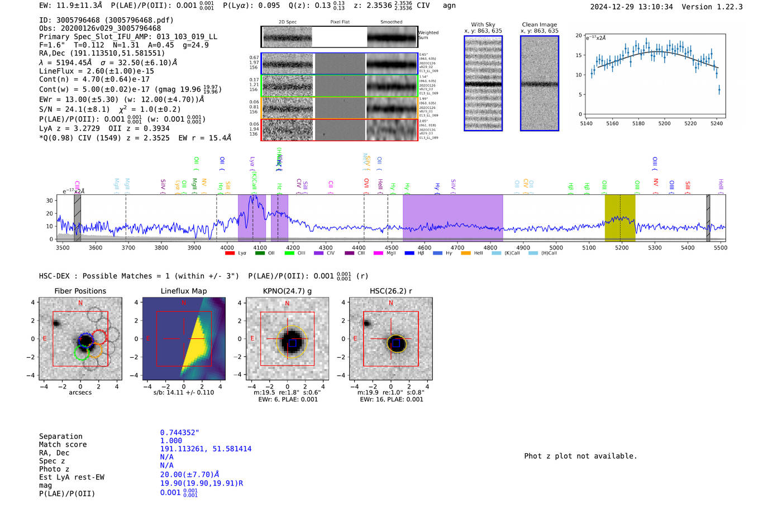Click the green fiber circle in Fiber Positions
This screenshot has height=532, width=782.
[82, 352]
